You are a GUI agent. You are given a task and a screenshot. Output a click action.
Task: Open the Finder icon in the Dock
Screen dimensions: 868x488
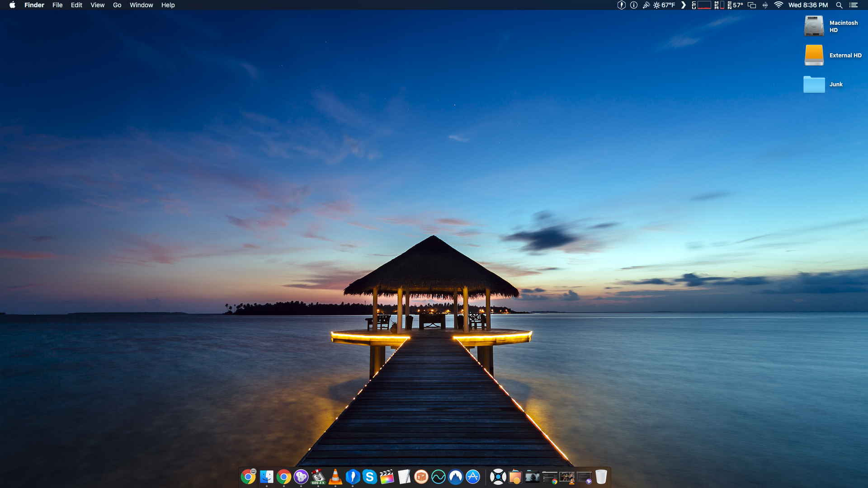(267, 477)
